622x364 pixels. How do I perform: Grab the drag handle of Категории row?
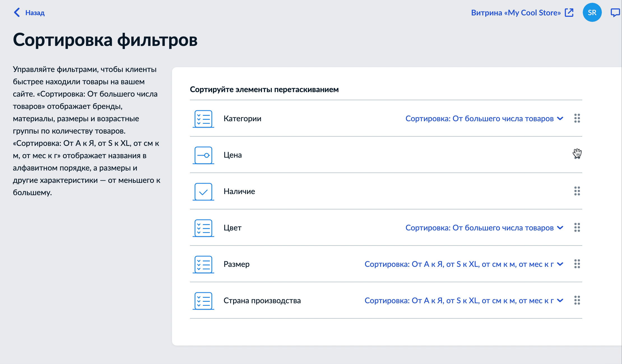pyautogui.click(x=577, y=118)
